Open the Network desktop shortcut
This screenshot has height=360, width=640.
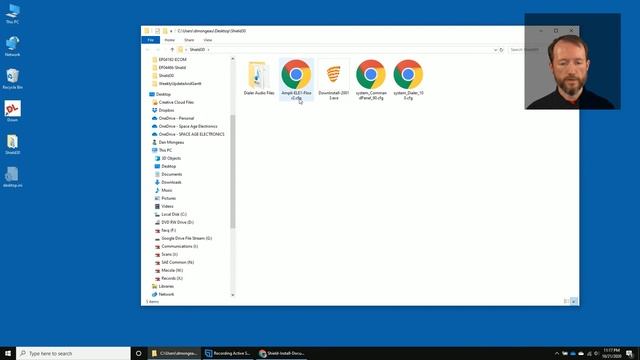pyautogui.click(x=13, y=46)
